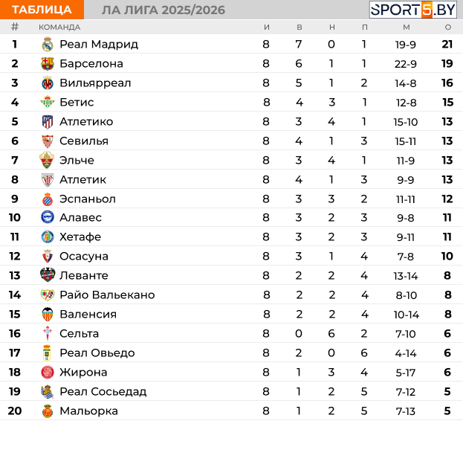
Task: Click the Valencia club crest
Action: coord(48,315)
